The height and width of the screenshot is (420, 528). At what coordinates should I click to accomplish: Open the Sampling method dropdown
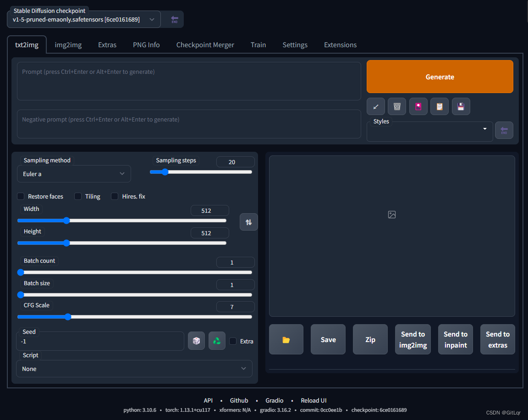point(74,174)
